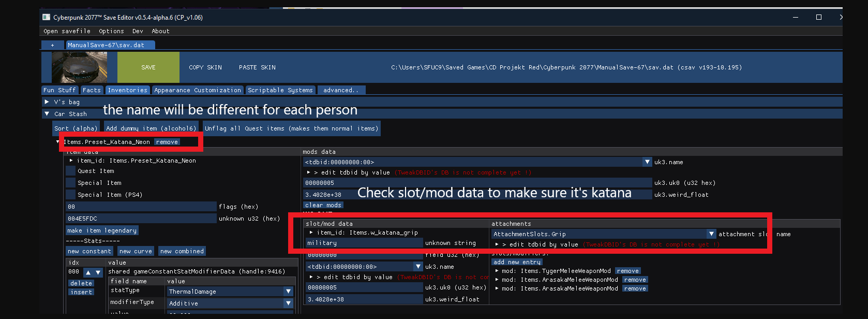Expand the mod Items.TygerMeleeWeaponMod entry
The height and width of the screenshot is (319, 868).
click(497, 271)
